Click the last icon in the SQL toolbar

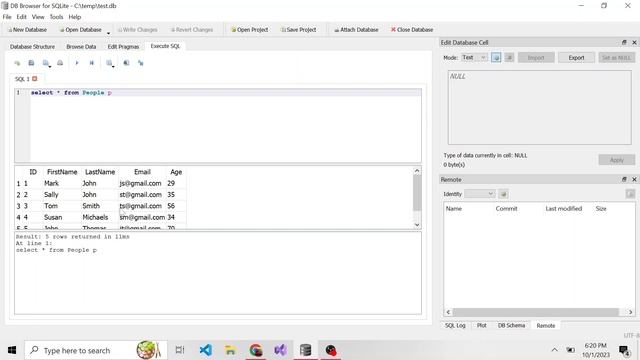pos(141,63)
